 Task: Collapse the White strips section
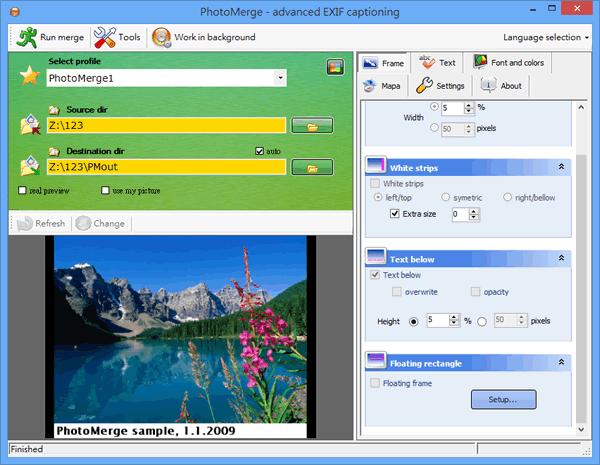(562, 168)
